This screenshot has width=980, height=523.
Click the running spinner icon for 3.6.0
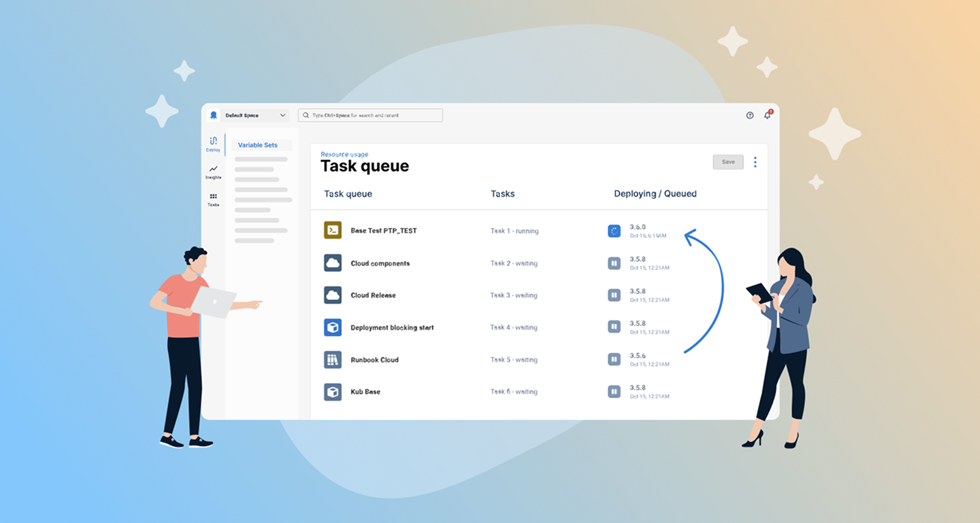coord(614,230)
